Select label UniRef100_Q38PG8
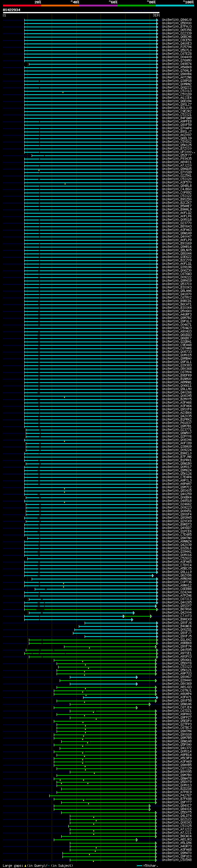 (177, 81)
